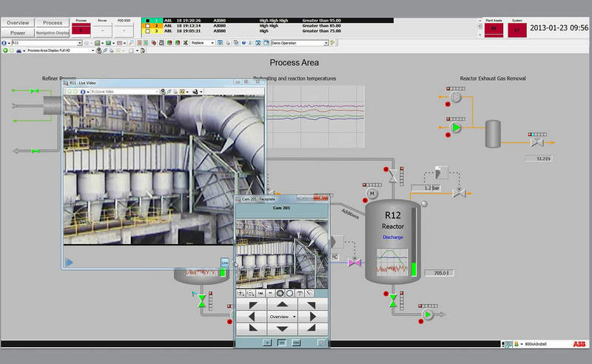This screenshot has height=364, width=592.
Task: Click zoom in icon in Cam 201 faceplate
Action: 240,293
